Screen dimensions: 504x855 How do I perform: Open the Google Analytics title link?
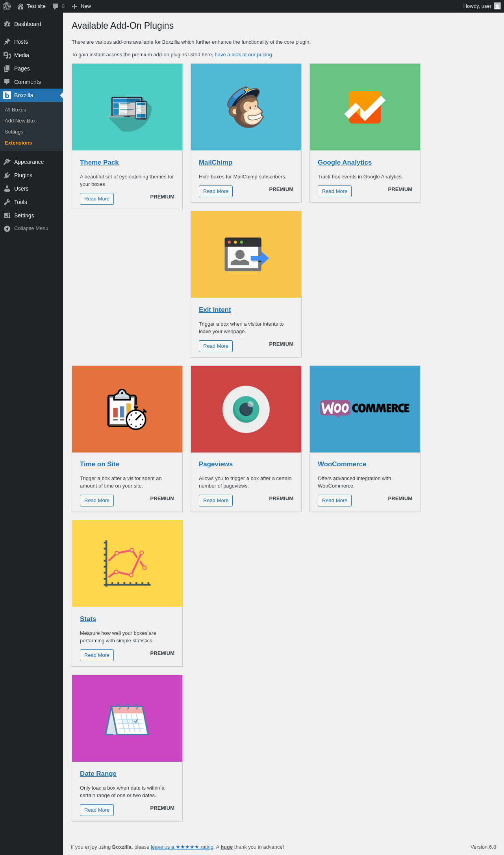(x=345, y=162)
